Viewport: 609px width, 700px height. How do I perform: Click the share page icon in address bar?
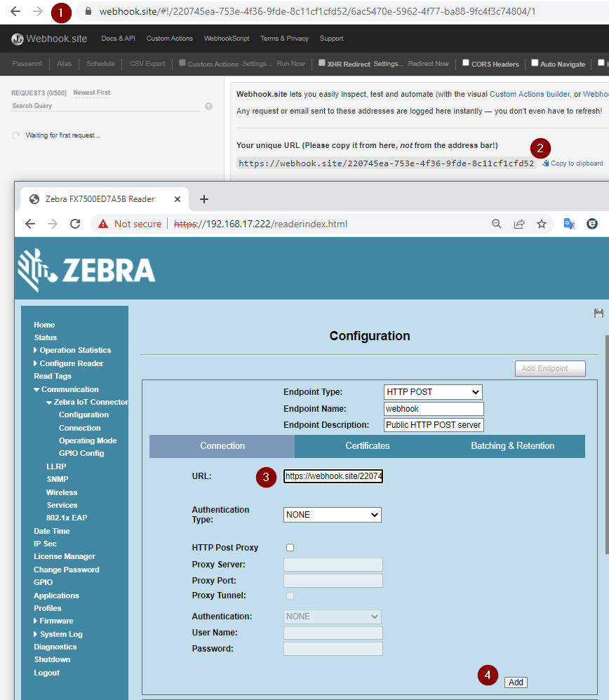point(519,224)
